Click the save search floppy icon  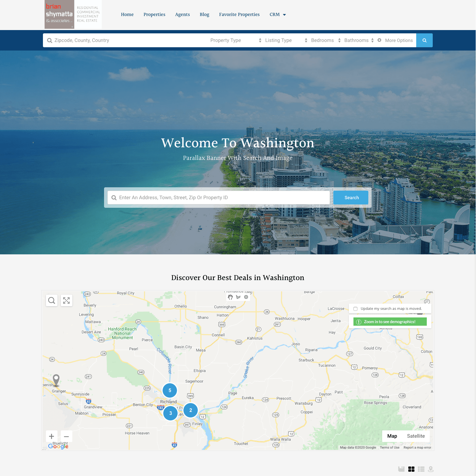click(x=401, y=469)
